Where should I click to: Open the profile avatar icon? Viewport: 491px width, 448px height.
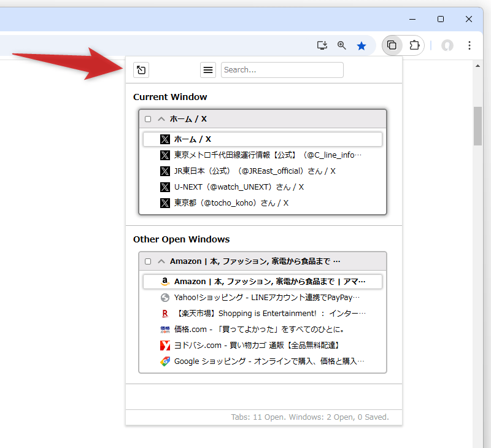click(x=447, y=45)
